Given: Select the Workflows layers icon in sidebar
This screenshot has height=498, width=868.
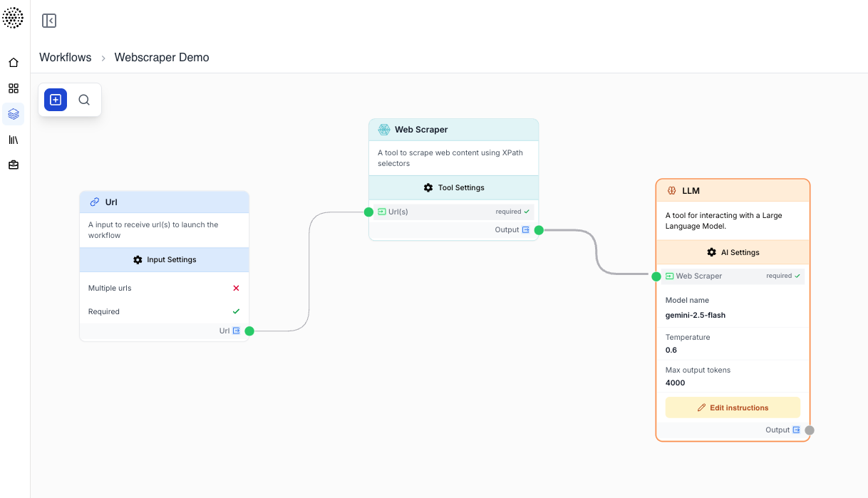Looking at the screenshot, I should (x=13, y=114).
